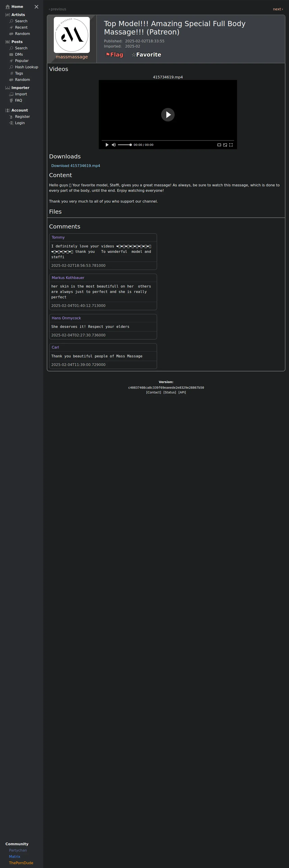Click the video file name 415734619.mp4
The height and width of the screenshot is (868, 289).
168,77
